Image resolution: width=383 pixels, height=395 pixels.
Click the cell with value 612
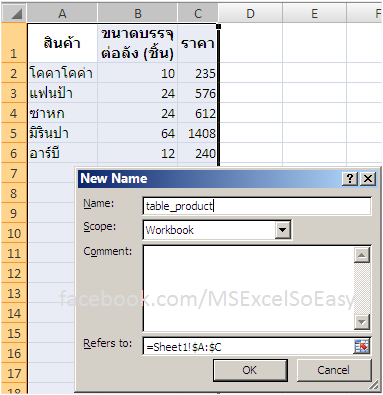(x=198, y=113)
